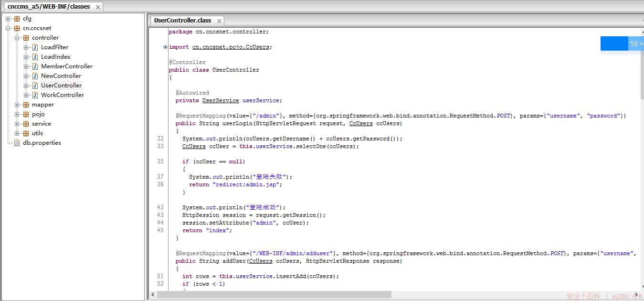This screenshot has width=644, height=301.
Task: Click the db.properties file icon
Action: (17, 143)
